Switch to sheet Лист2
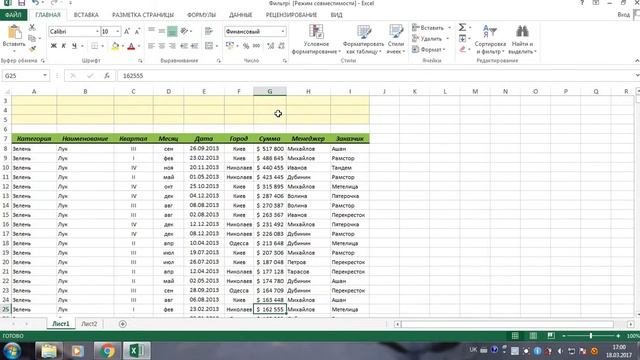This screenshot has width=640, height=360. tap(89, 324)
